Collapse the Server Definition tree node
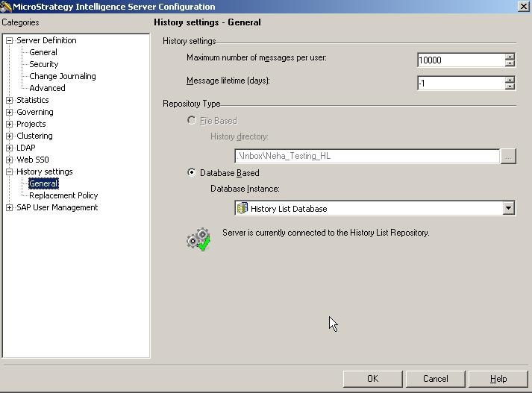 click(10, 41)
